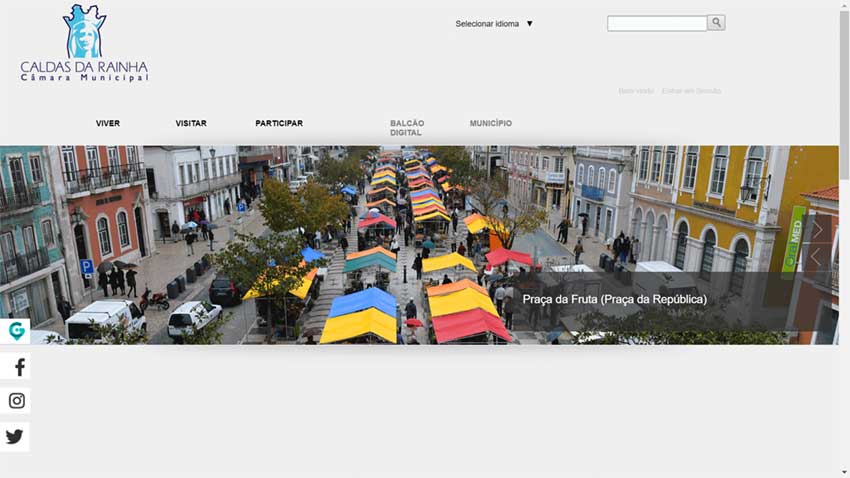This screenshot has width=850, height=478.
Task: Open the PARTICIPAR menu
Action: (x=279, y=124)
